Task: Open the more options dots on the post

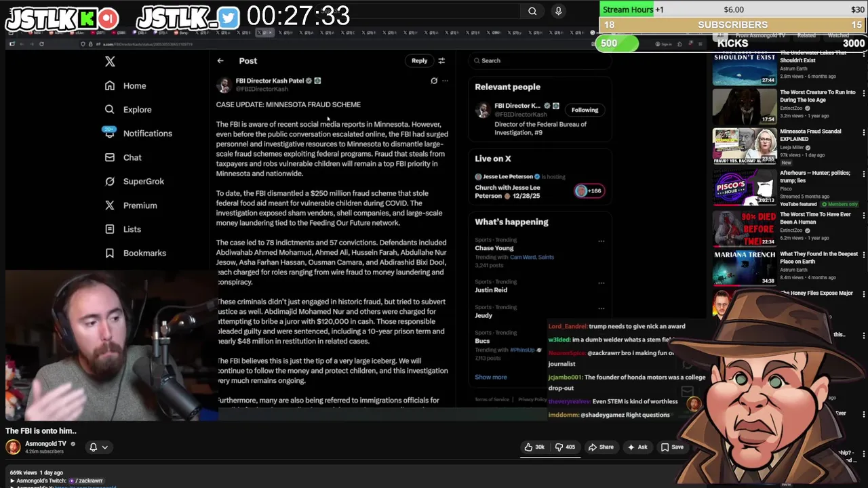Action: tap(445, 81)
